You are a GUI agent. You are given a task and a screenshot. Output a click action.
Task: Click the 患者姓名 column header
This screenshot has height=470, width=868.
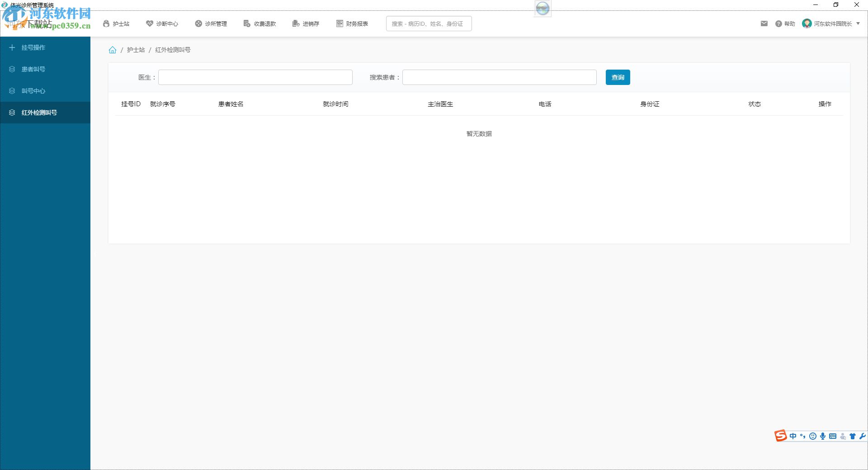pos(231,104)
